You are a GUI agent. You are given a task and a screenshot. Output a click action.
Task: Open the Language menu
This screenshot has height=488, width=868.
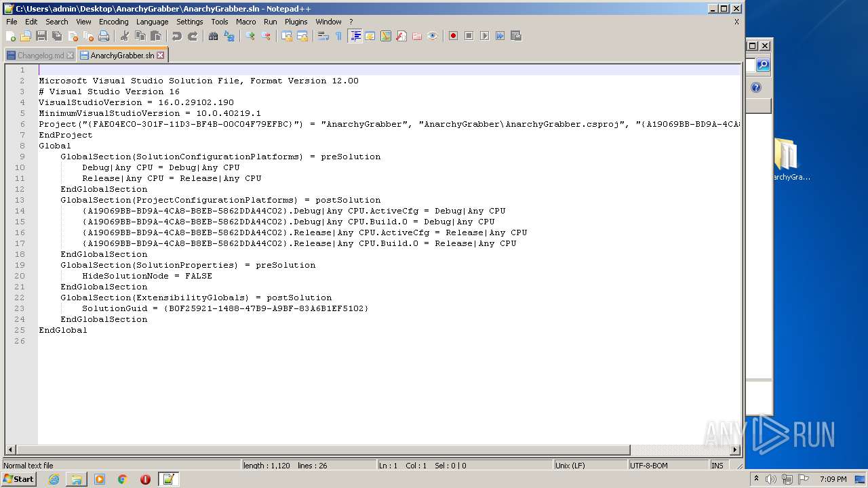(153, 22)
